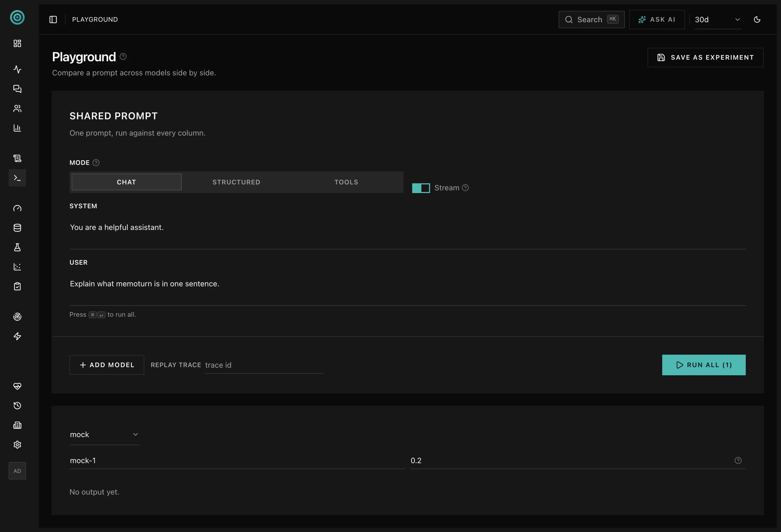The height and width of the screenshot is (532, 781).
Task: Click the trace id input field
Action: (x=264, y=365)
